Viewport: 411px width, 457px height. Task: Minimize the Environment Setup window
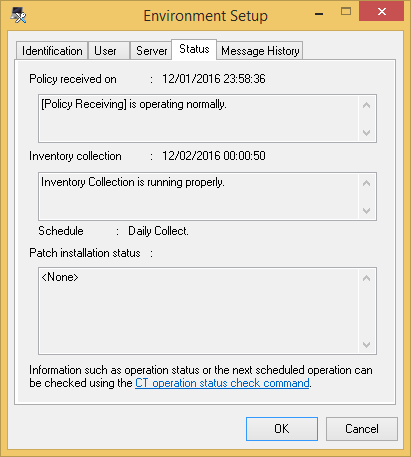319,14
